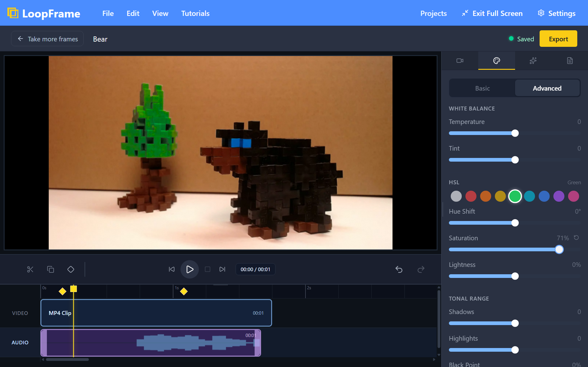Open the video settings panel tab
Image resolution: width=588 pixels, height=367 pixels.
(460, 60)
